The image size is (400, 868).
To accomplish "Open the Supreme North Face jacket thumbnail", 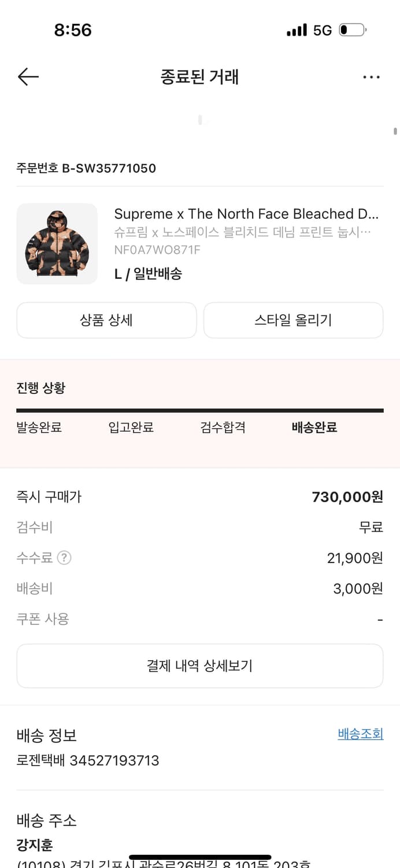I will tap(57, 244).
